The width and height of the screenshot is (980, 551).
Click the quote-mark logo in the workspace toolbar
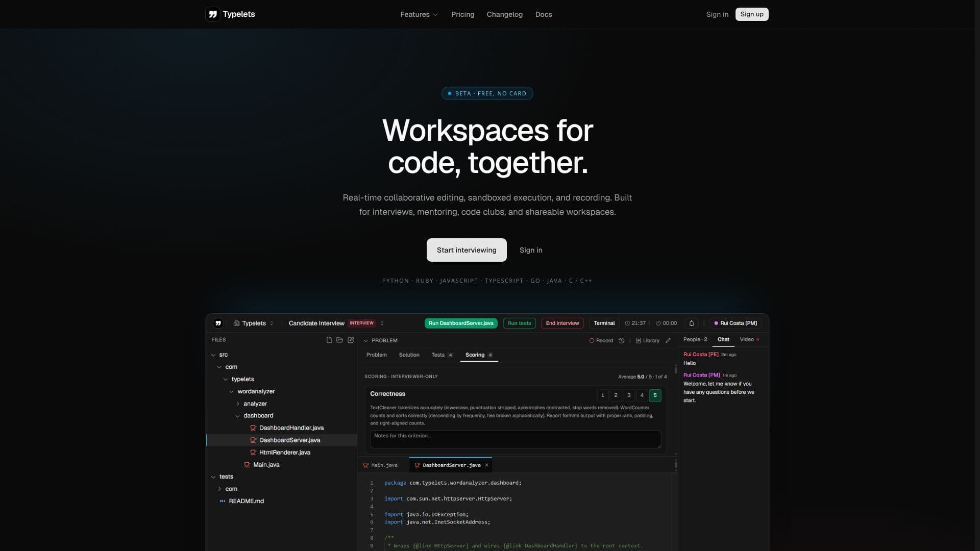pos(218,323)
